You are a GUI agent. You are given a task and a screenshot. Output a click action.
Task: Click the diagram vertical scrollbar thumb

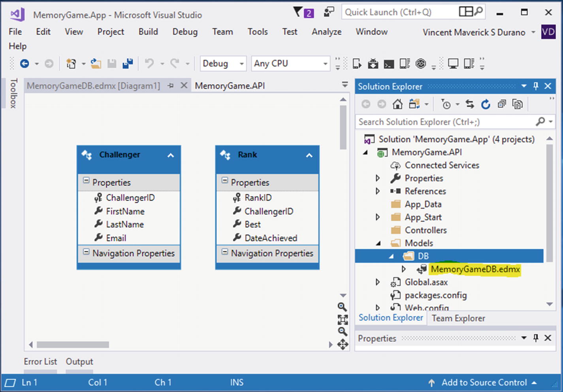coord(343,127)
